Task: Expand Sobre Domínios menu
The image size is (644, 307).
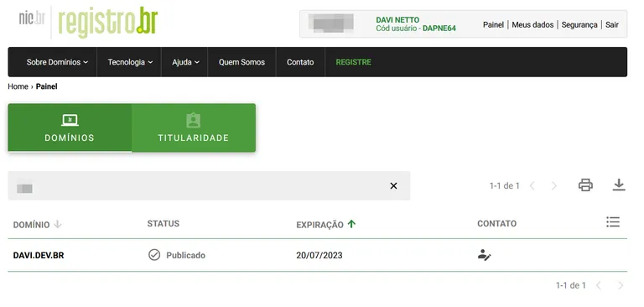Action: pos(57,62)
